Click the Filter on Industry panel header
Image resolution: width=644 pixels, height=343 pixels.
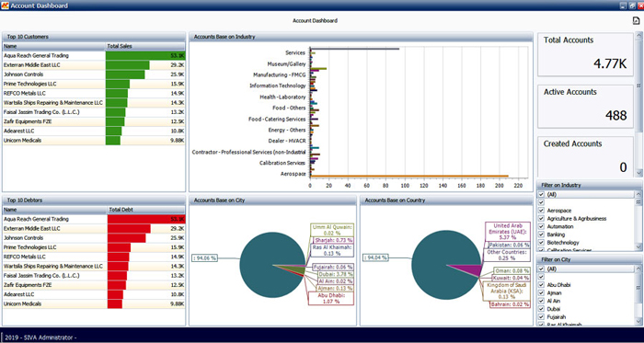(590, 185)
